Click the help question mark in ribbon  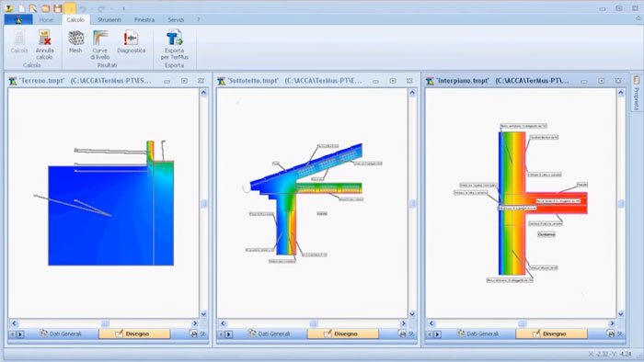(199, 19)
